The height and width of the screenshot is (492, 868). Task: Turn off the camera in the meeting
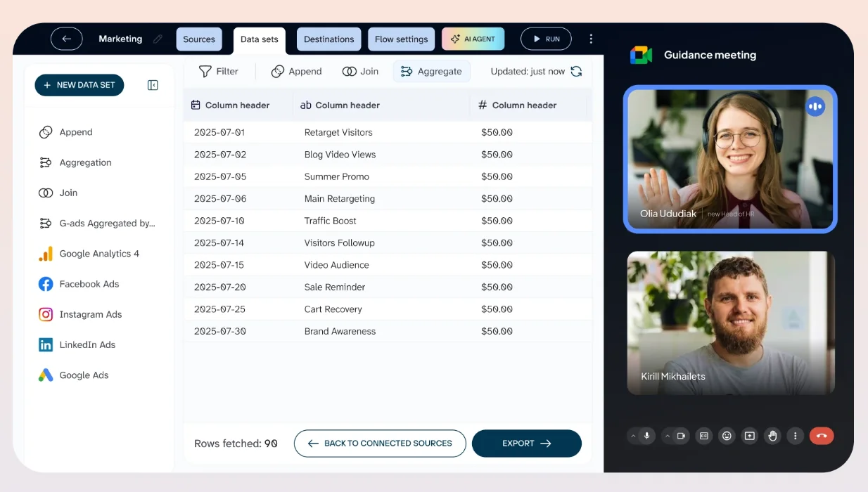(x=681, y=436)
